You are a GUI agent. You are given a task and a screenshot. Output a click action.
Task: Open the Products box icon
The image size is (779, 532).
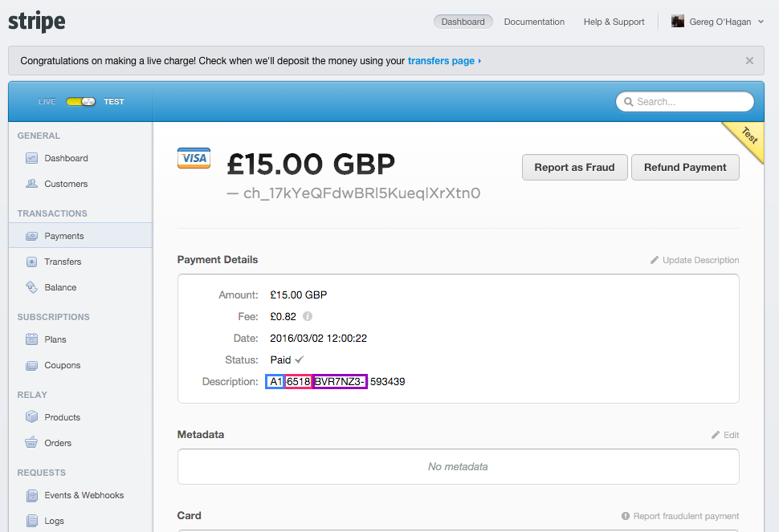pos(32,417)
